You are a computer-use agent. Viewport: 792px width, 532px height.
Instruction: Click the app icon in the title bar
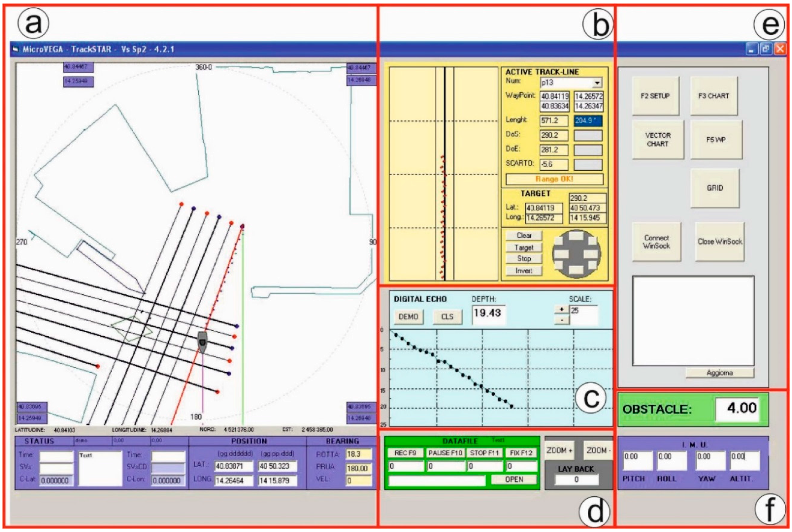pyautogui.click(x=15, y=49)
